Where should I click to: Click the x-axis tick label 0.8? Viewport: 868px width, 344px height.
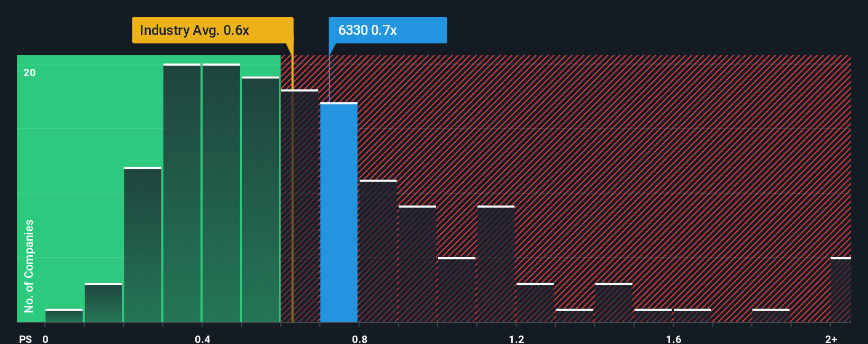point(360,339)
